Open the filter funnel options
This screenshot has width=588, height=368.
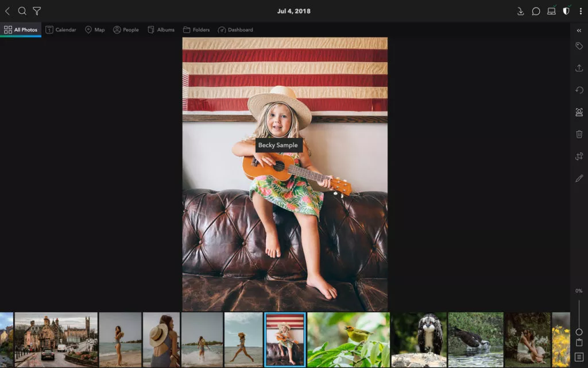(x=37, y=11)
